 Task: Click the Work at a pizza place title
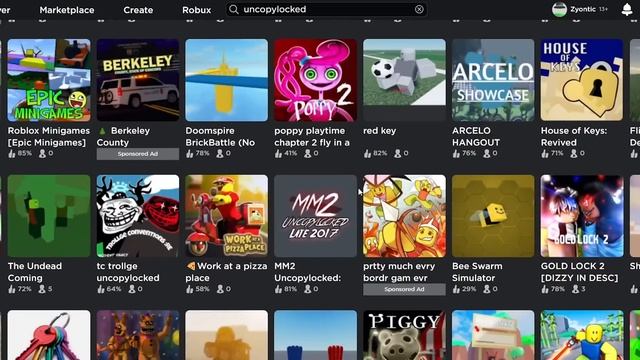pyautogui.click(x=227, y=272)
